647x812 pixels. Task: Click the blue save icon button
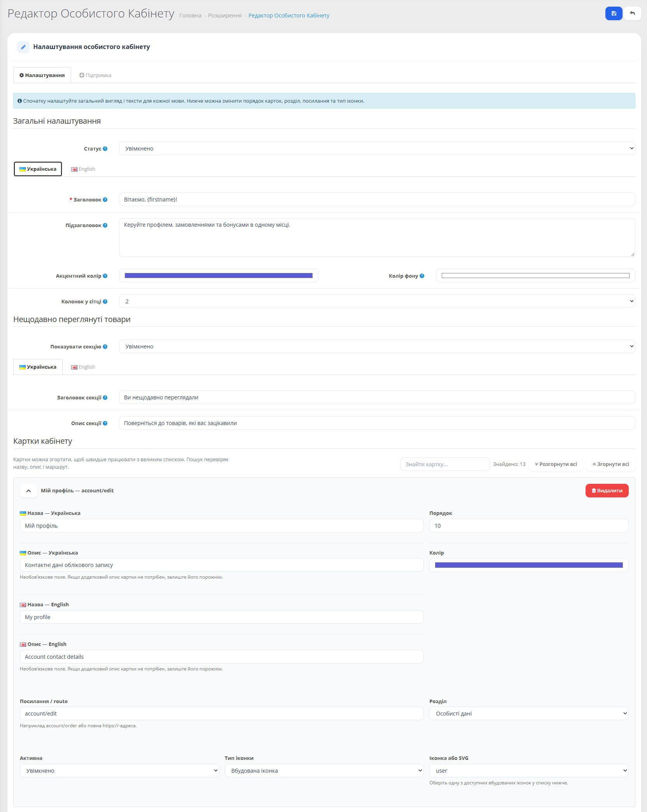point(614,14)
